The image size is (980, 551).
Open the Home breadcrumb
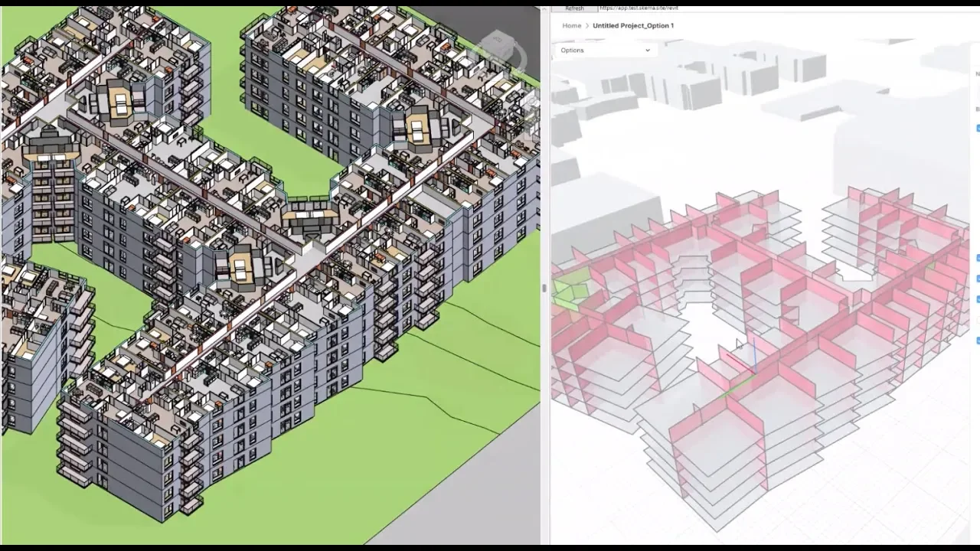(x=571, y=25)
